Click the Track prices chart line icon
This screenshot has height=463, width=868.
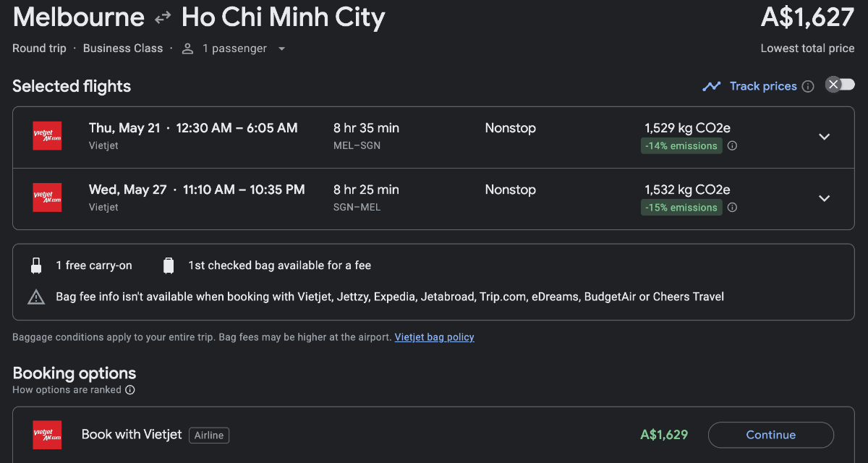pyautogui.click(x=712, y=85)
